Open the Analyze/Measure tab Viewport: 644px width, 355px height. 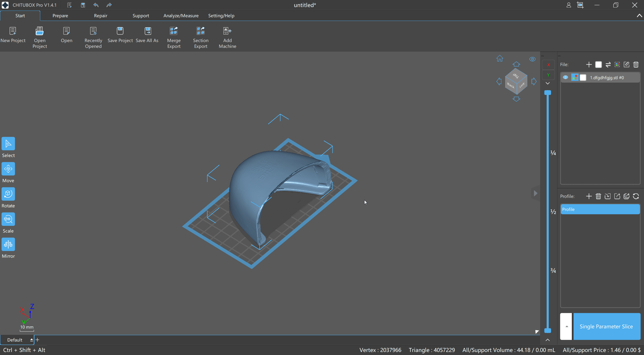[x=181, y=16]
